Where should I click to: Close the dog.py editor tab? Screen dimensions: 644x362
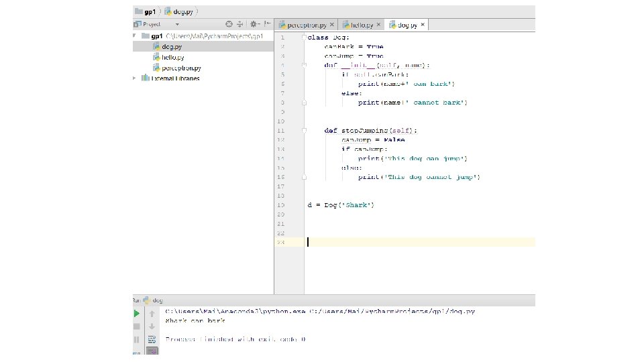point(423,25)
